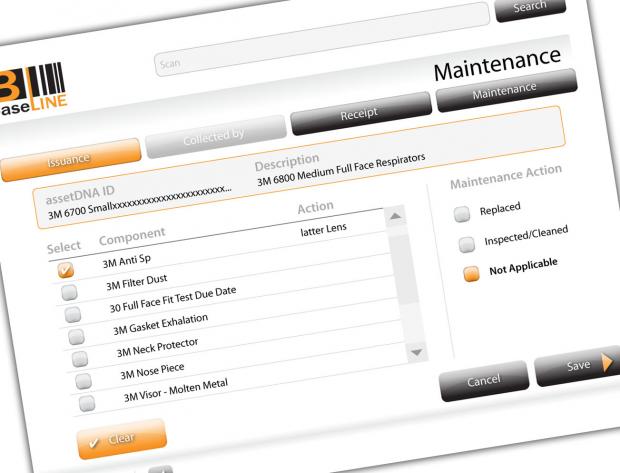Click the Save button

click(x=578, y=366)
